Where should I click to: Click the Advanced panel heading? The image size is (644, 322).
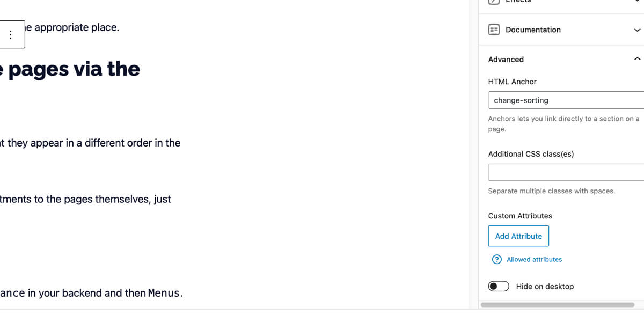coord(506,60)
